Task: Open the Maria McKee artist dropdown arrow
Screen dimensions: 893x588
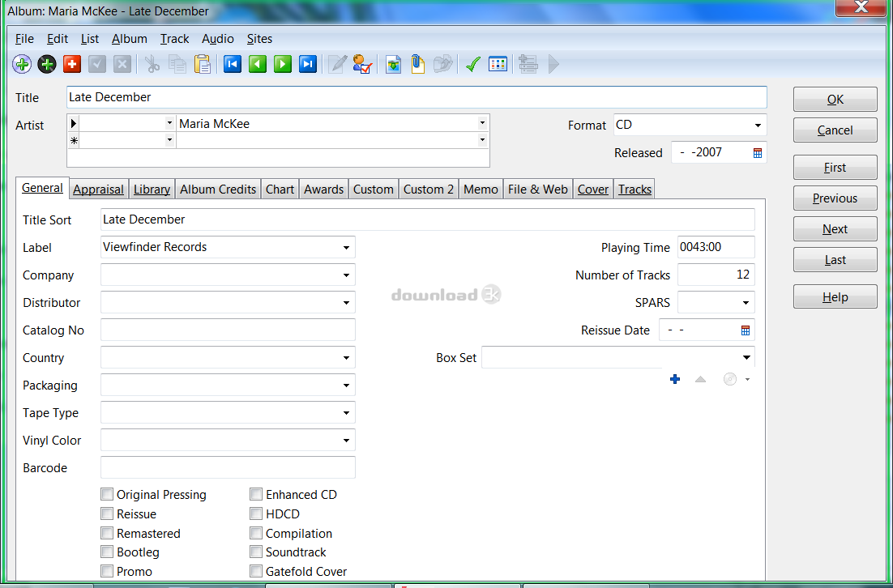Action: pyautogui.click(x=482, y=123)
